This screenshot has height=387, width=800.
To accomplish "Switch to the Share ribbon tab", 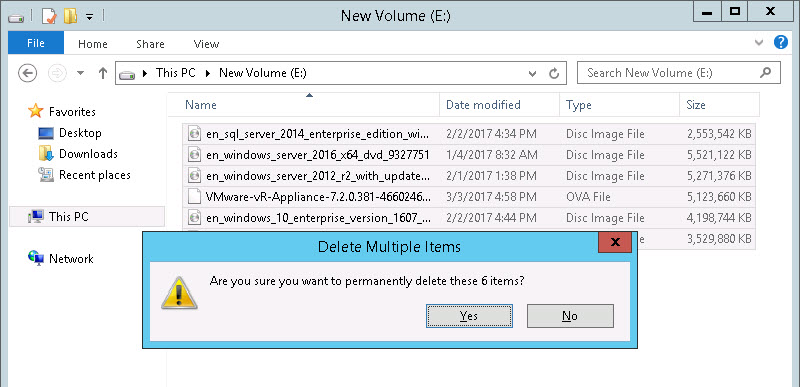I will click(x=150, y=44).
